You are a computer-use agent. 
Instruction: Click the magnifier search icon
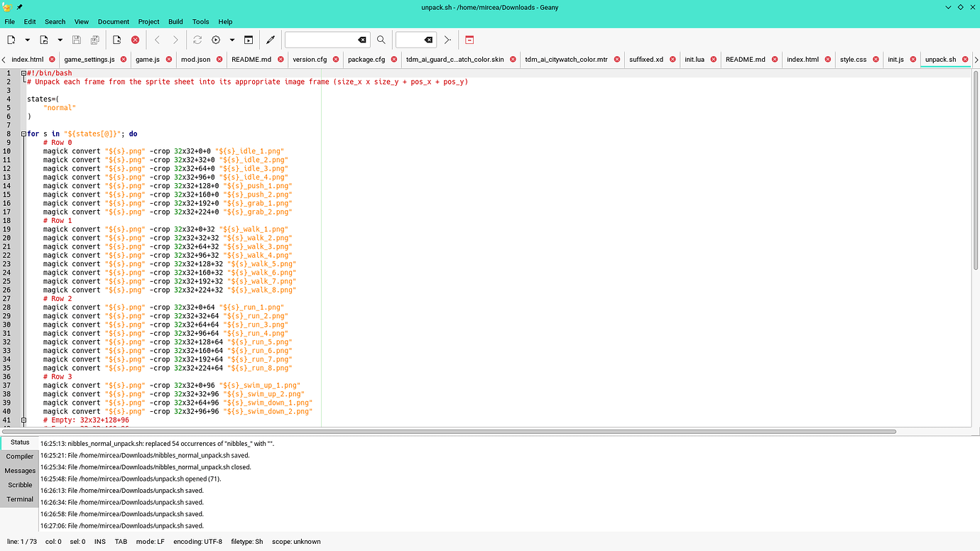[x=381, y=40]
